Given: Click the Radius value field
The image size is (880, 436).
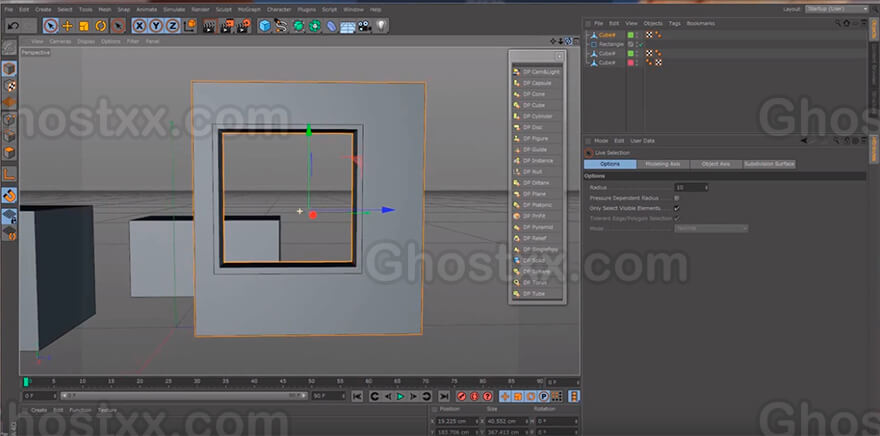Looking at the screenshot, I should 691,187.
